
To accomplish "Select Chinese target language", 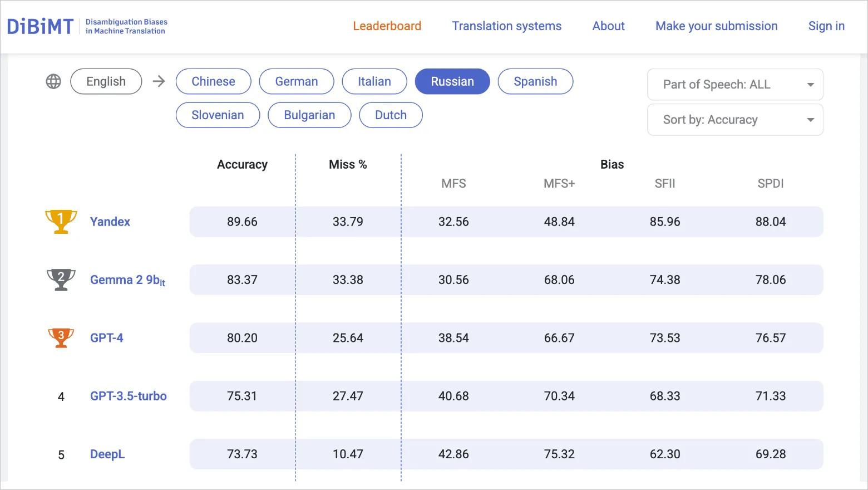I will coord(213,81).
